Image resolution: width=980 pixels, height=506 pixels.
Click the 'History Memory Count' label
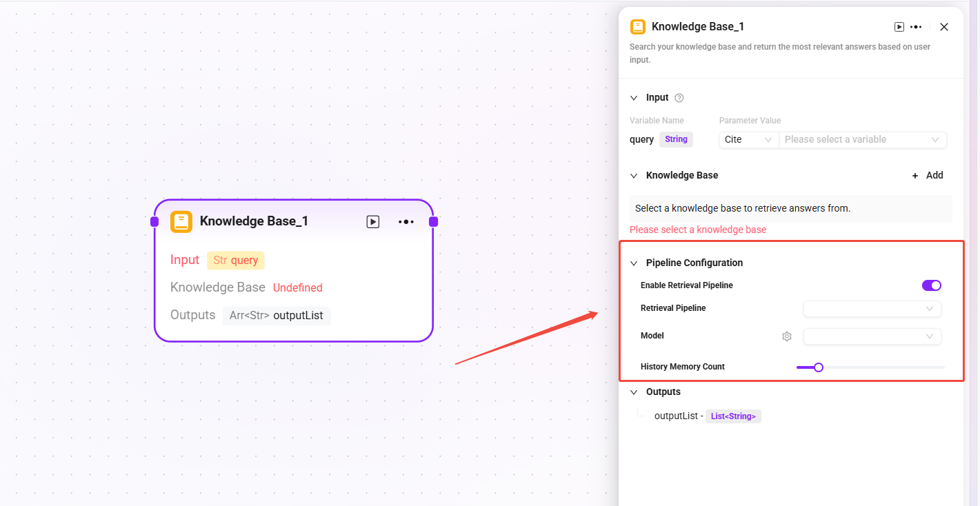click(683, 367)
